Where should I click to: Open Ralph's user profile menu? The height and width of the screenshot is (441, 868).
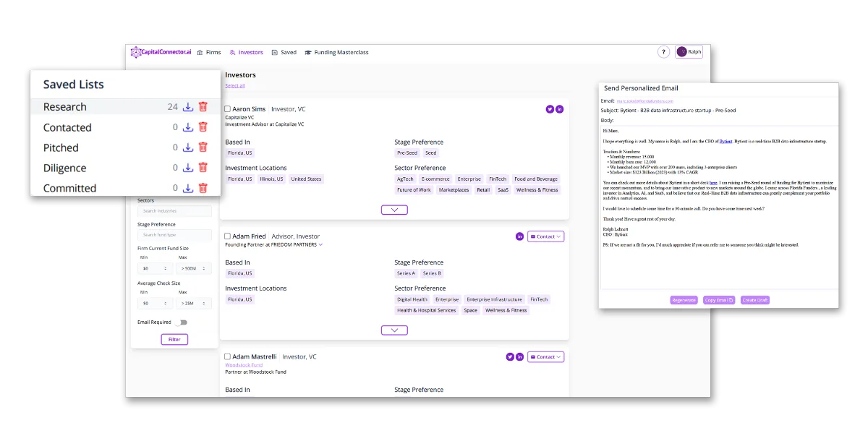click(x=689, y=52)
